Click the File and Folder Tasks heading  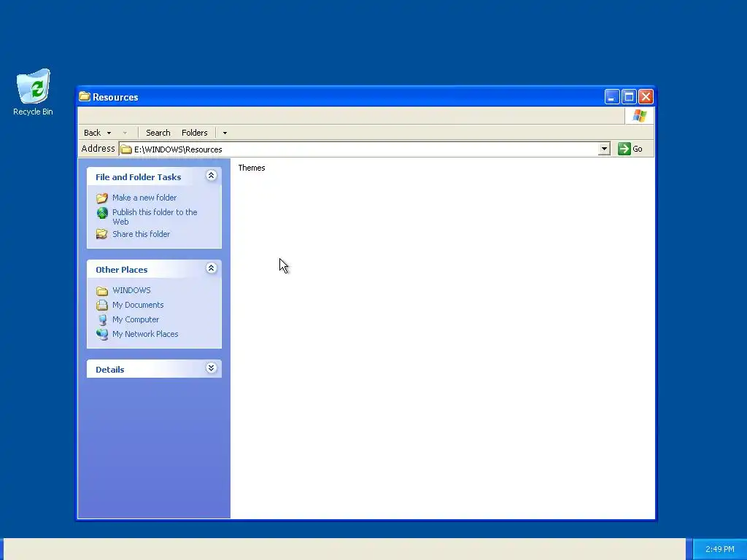click(138, 177)
